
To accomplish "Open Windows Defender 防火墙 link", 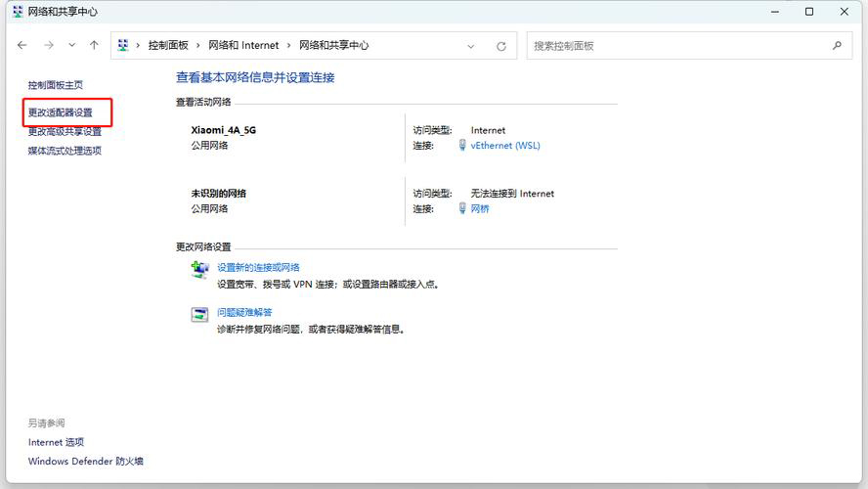I will click(x=86, y=461).
